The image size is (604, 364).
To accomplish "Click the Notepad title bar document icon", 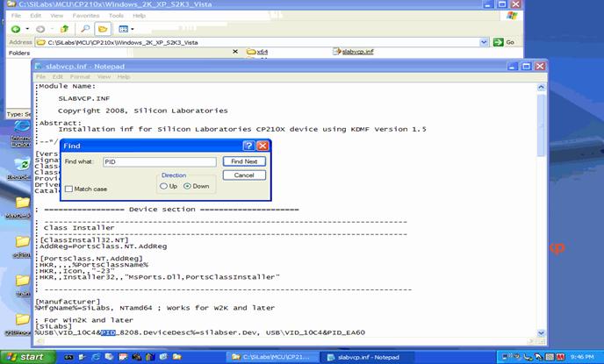I will [39, 66].
